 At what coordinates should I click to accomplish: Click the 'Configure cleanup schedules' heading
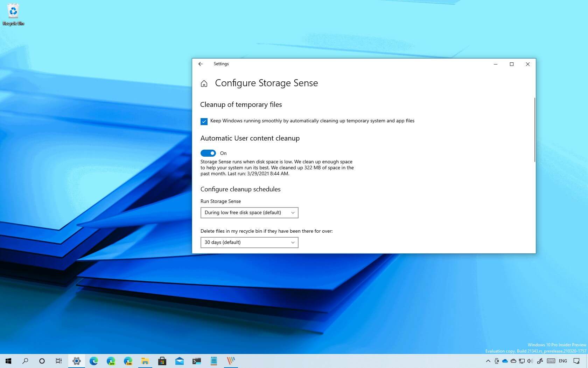click(240, 189)
